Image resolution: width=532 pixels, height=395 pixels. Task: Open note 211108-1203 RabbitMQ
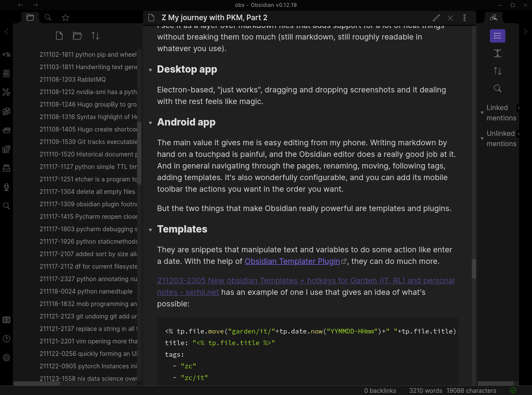(x=72, y=80)
